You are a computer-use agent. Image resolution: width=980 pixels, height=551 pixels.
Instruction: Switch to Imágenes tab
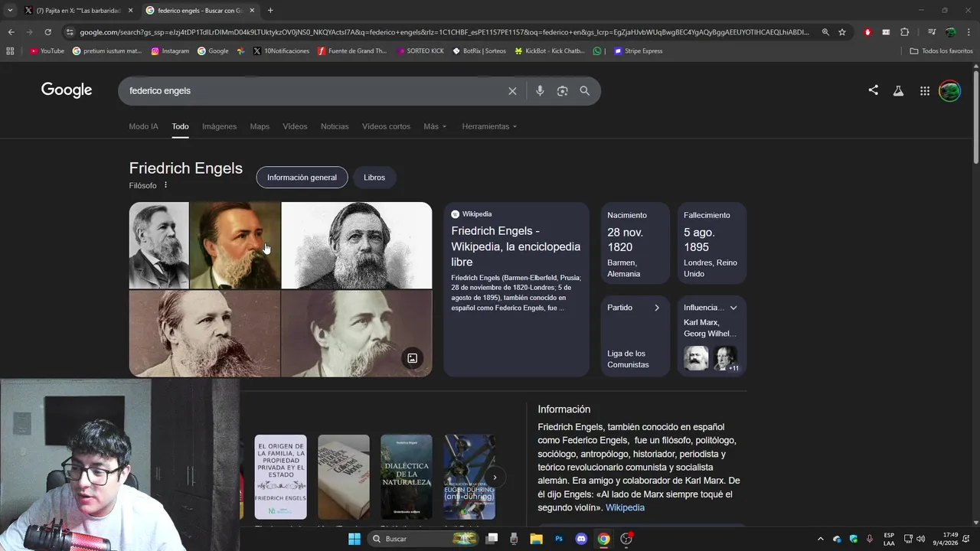click(219, 126)
